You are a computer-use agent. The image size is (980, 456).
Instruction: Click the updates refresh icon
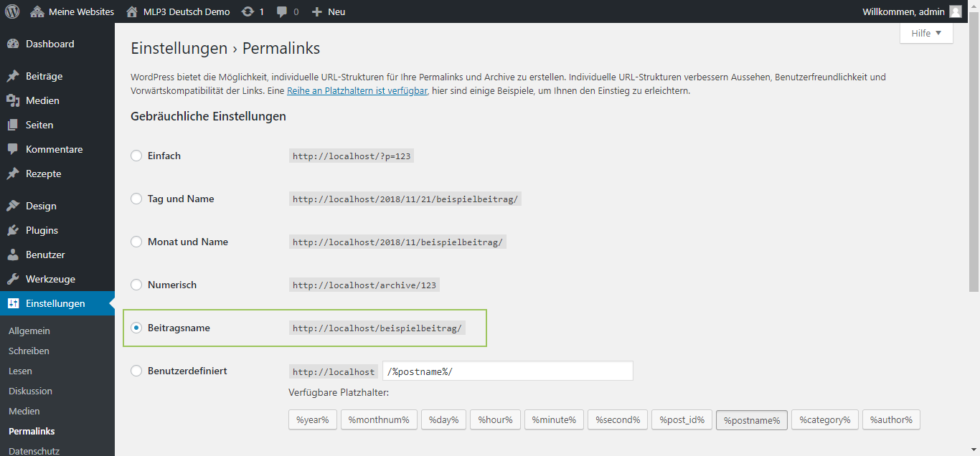[248, 11]
